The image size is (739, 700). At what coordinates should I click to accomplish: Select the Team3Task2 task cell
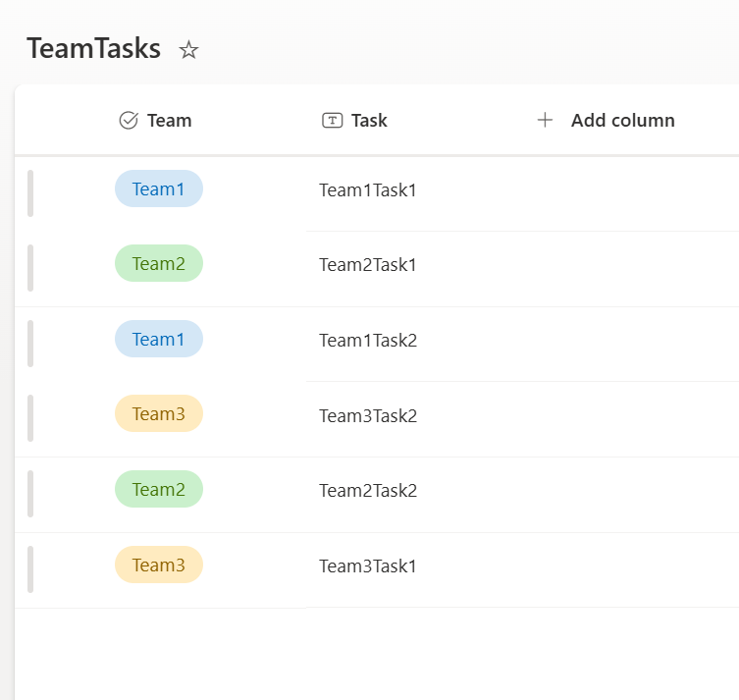point(368,416)
